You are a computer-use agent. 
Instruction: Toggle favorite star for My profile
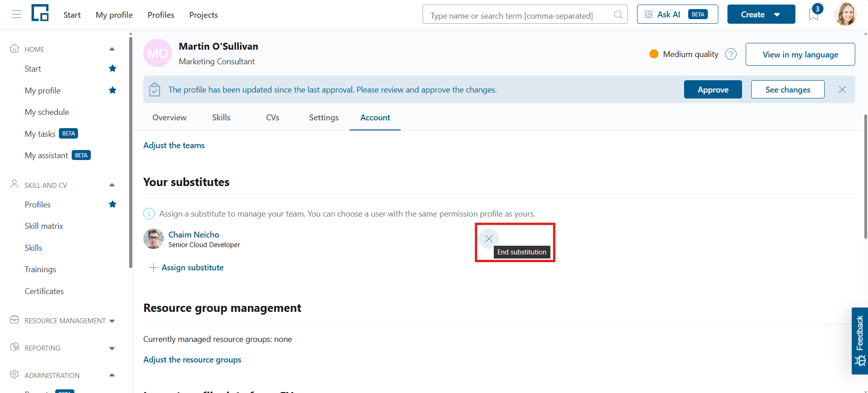[x=113, y=90]
